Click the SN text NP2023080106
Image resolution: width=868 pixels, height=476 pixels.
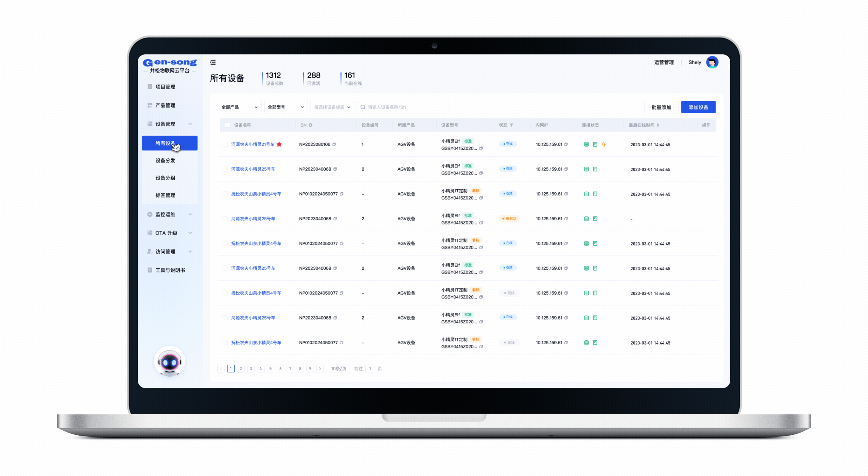(315, 144)
